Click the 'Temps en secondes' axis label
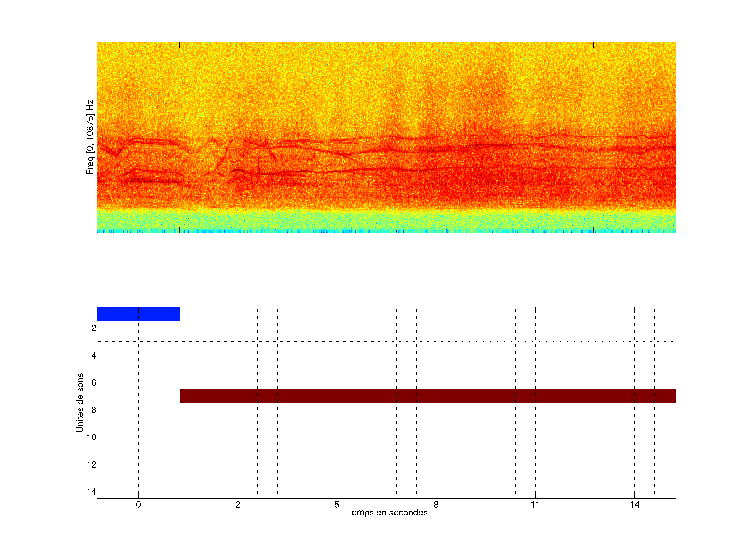This screenshot has height=560, width=747. pyautogui.click(x=387, y=512)
